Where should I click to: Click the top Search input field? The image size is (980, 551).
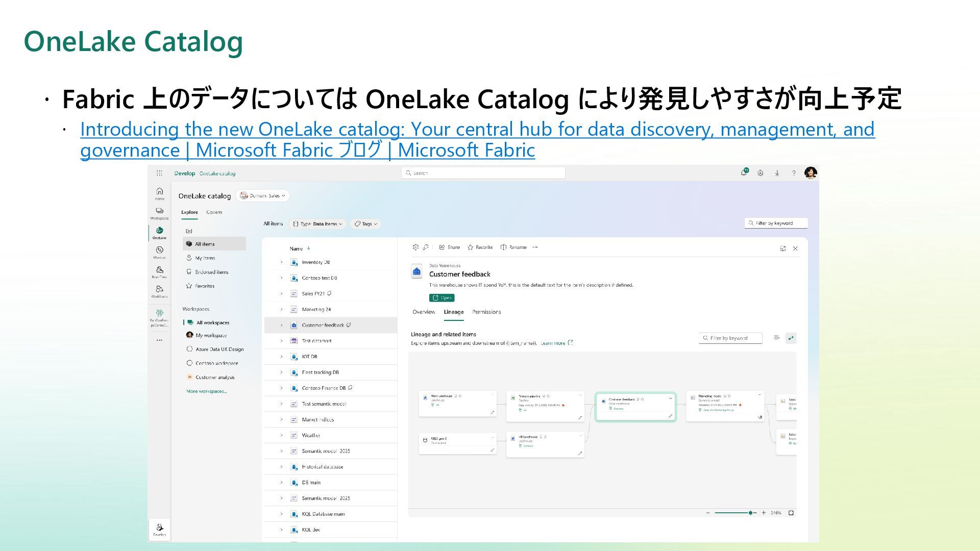point(483,173)
